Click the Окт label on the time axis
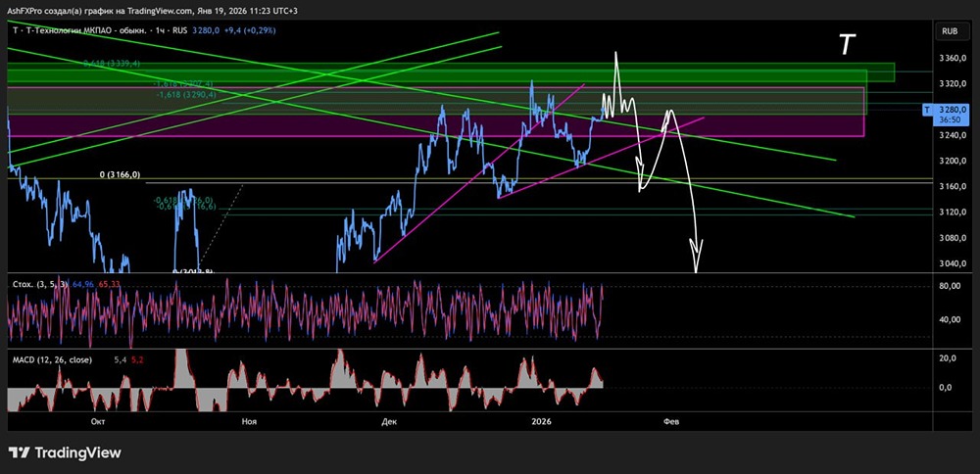The width and height of the screenshot is (980, 474). point(97,422)
